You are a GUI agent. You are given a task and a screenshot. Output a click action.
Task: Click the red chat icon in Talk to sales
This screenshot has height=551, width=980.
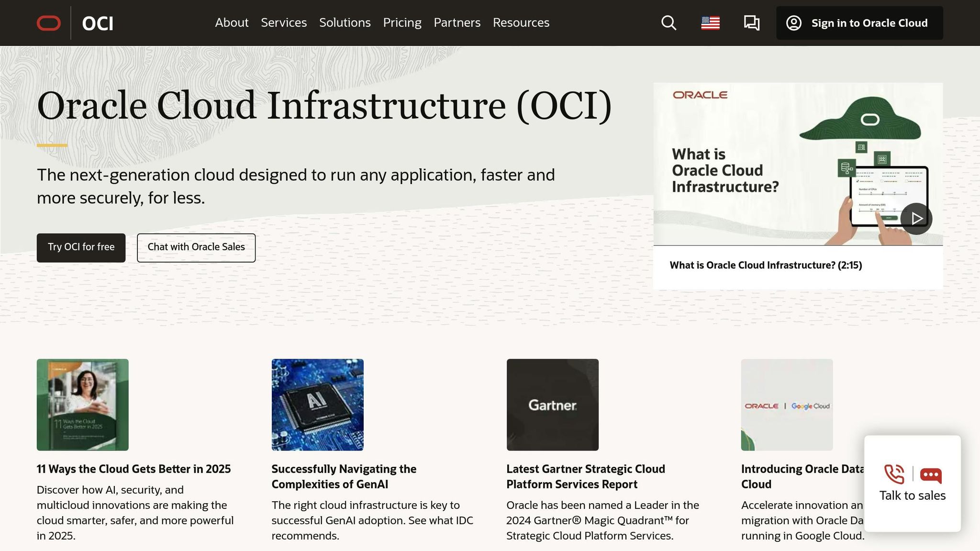tap(931, 475)
